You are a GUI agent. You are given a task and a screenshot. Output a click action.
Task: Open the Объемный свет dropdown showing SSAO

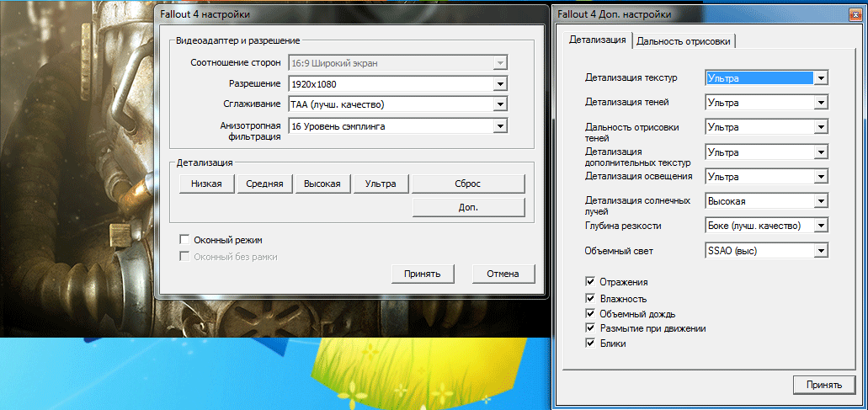[x=767, y=251]
